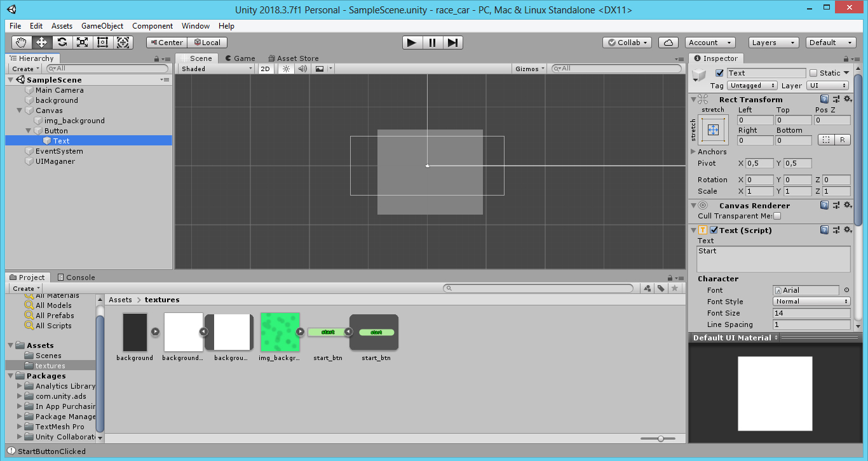Image resolution: width=868 pixels, height=461 pixels.
Task: Toggle 2D view mode in Scene
Action: (x=266, y=69)
